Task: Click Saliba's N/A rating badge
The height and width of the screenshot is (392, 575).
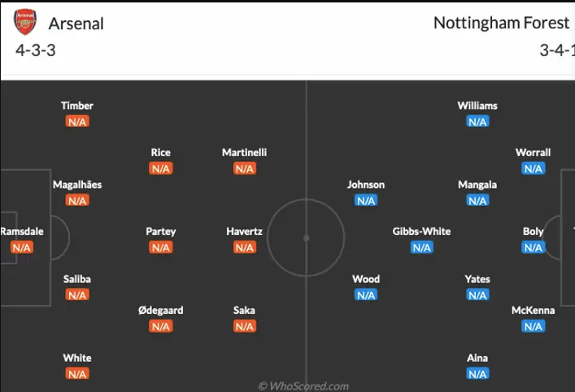Action: [77, 295]
